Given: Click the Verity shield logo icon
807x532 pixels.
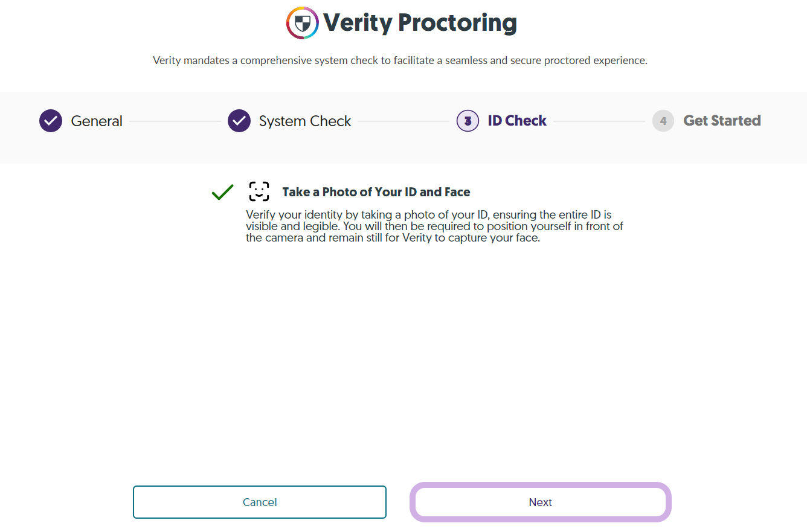Looking at the screenshot, I should [x=303, y=23].
